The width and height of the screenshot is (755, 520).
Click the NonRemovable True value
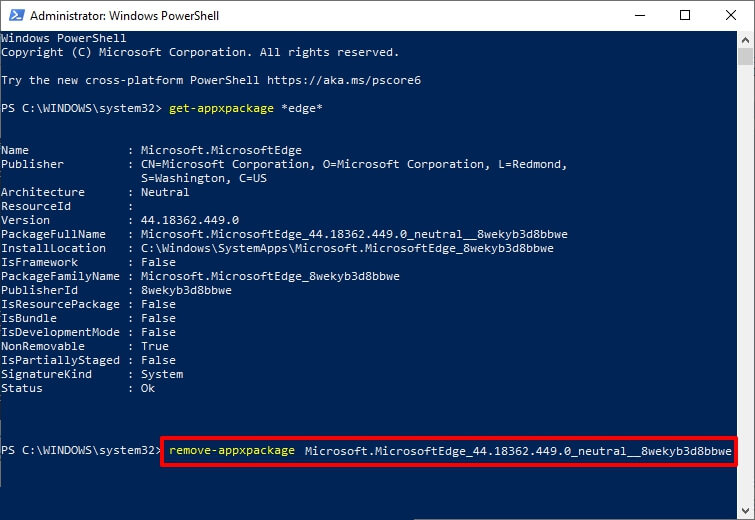click(155, 346)
